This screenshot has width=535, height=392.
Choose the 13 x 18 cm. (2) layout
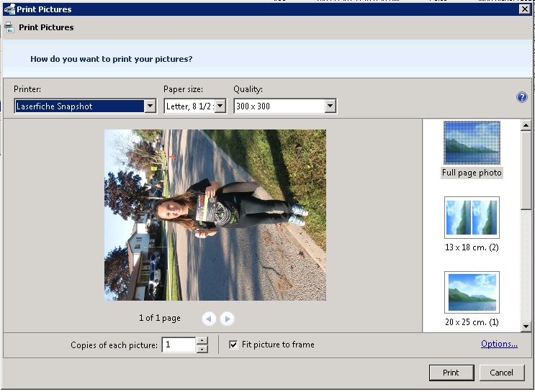click(472, 217)
